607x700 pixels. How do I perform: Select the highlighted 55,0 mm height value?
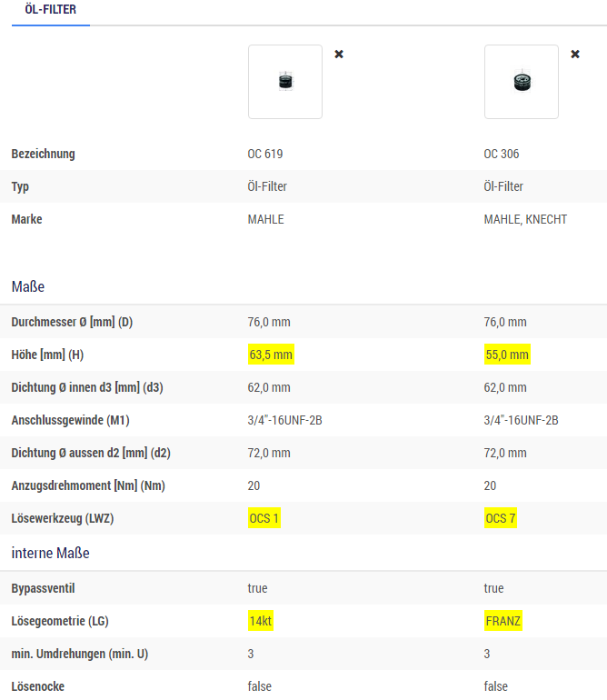(507, 355)
